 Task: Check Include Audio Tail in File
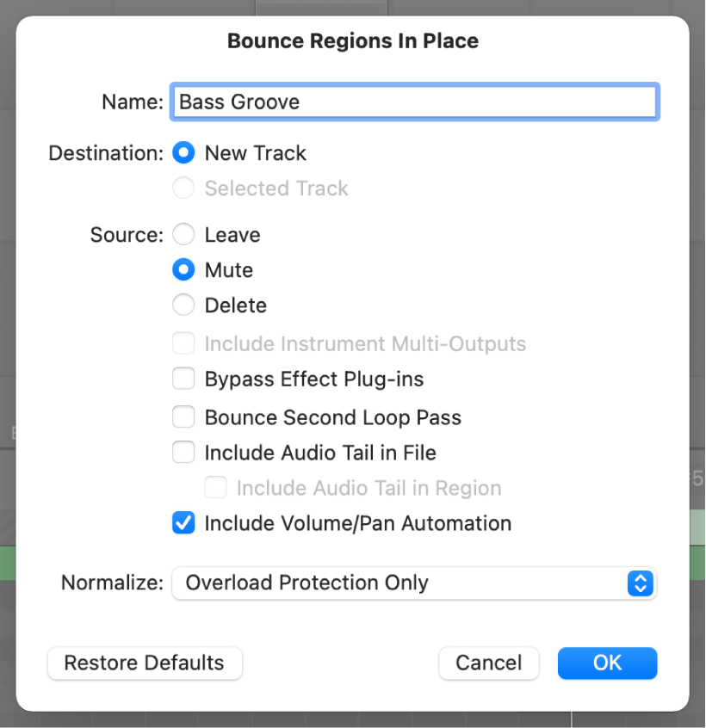pos(183,453)
